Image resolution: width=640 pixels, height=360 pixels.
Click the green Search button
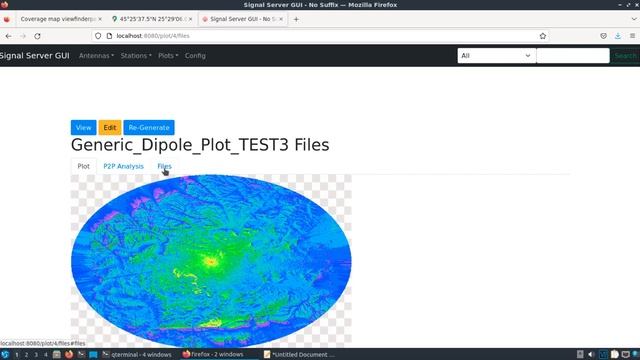625,56
